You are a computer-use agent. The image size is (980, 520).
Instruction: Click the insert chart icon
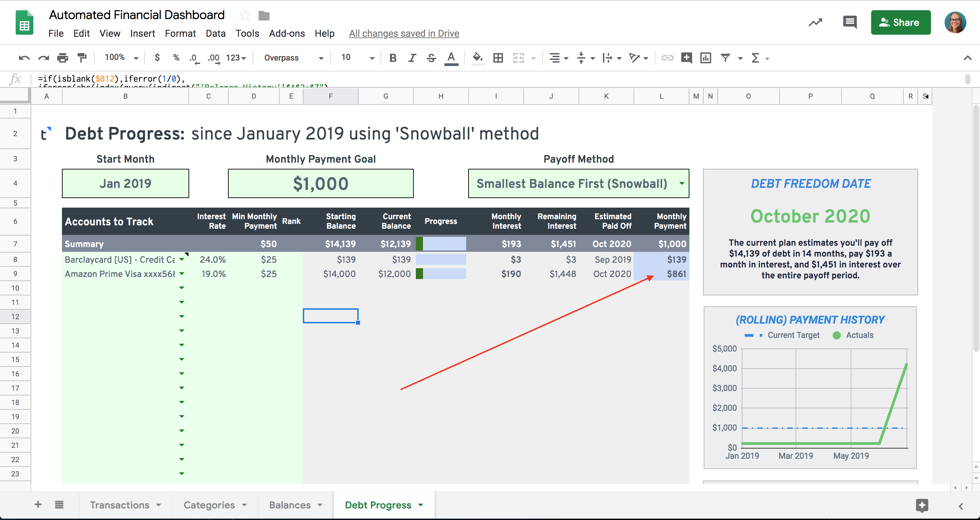[706, 58]
